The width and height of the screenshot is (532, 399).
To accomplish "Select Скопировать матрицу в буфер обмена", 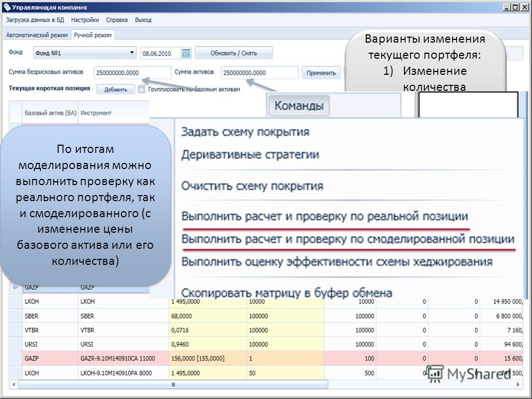I will tap(287, 293).
